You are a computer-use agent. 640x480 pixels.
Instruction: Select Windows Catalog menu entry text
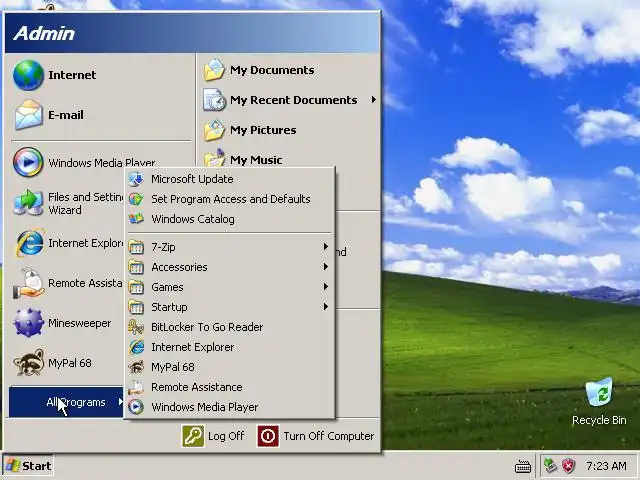(193, 219)
